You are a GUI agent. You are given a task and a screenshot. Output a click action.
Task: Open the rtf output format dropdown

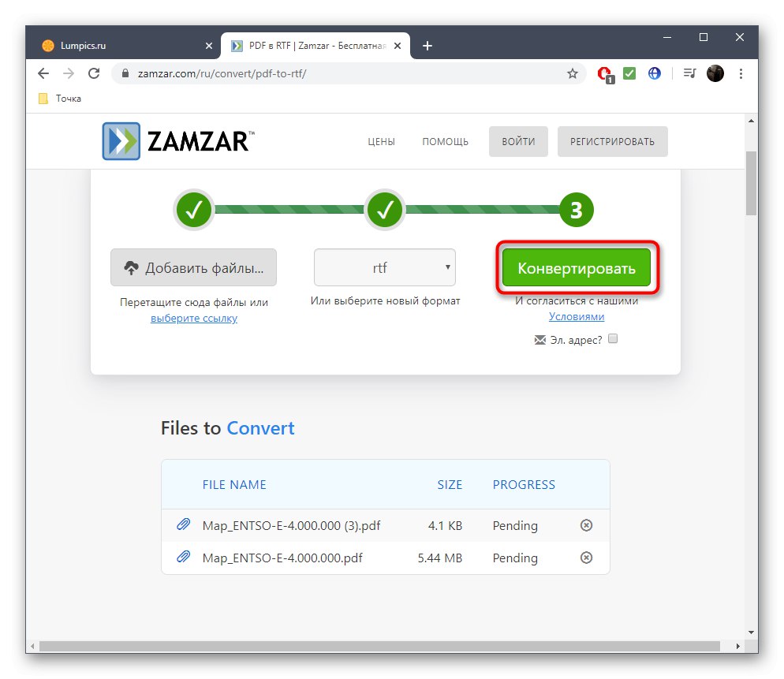(x=384, y=267)
